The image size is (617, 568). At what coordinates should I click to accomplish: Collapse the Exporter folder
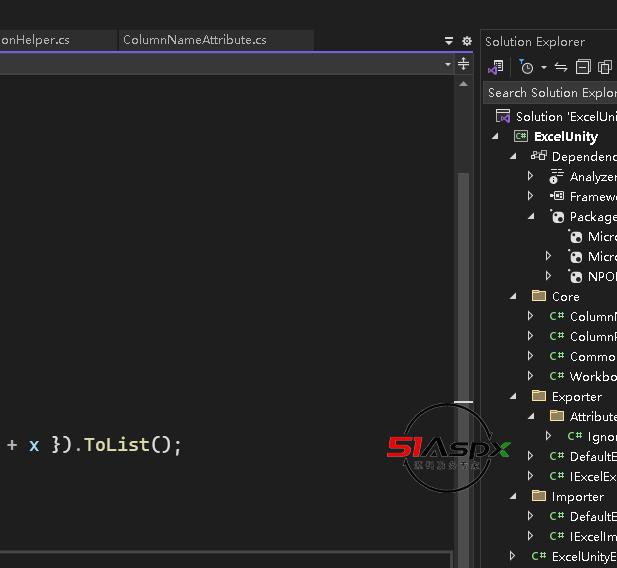click(x=513, y=396)
